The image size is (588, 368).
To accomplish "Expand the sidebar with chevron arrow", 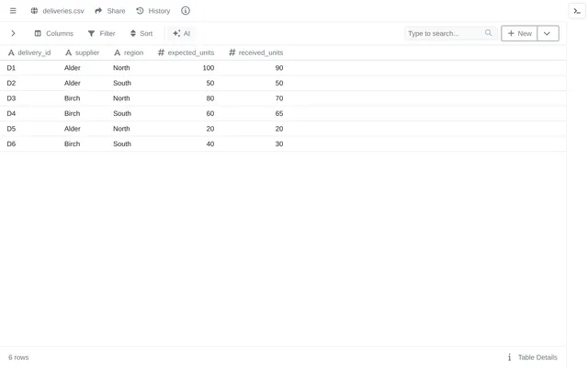I will tap(13, 33).
